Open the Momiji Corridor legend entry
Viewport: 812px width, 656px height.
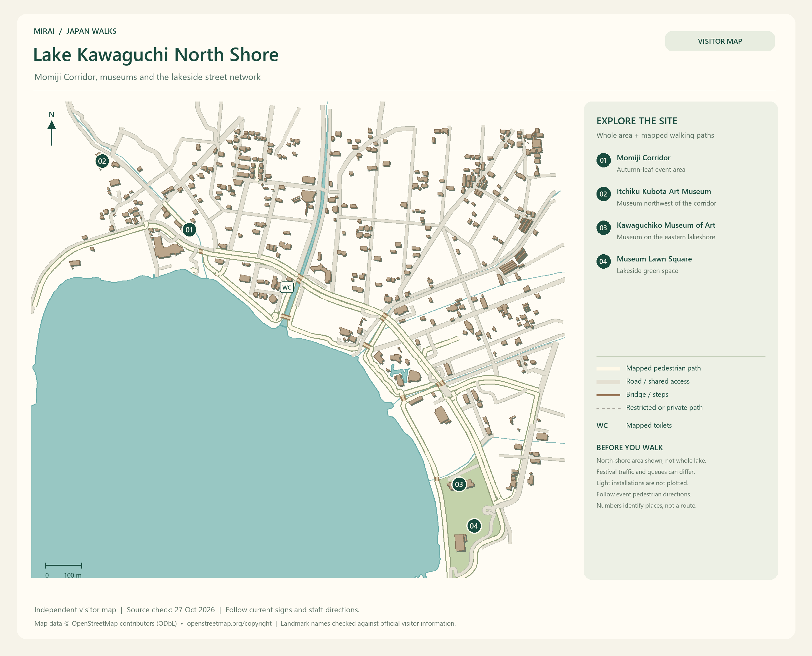click(x=643, y=157)
